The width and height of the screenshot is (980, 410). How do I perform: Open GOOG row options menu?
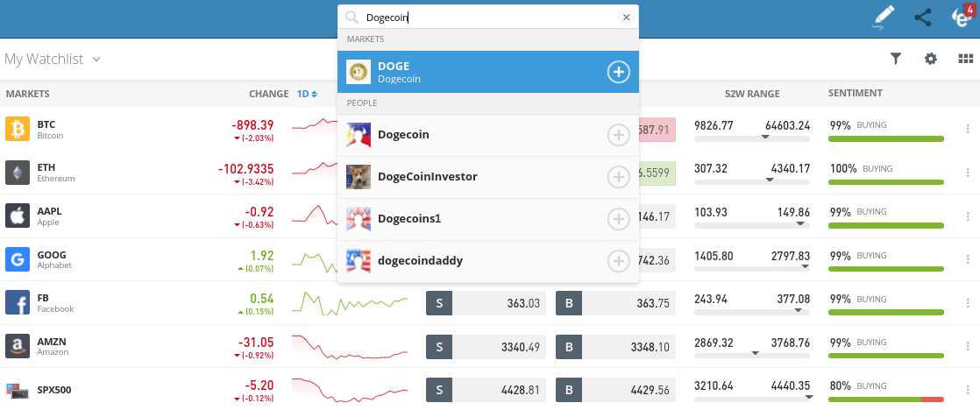968,259
